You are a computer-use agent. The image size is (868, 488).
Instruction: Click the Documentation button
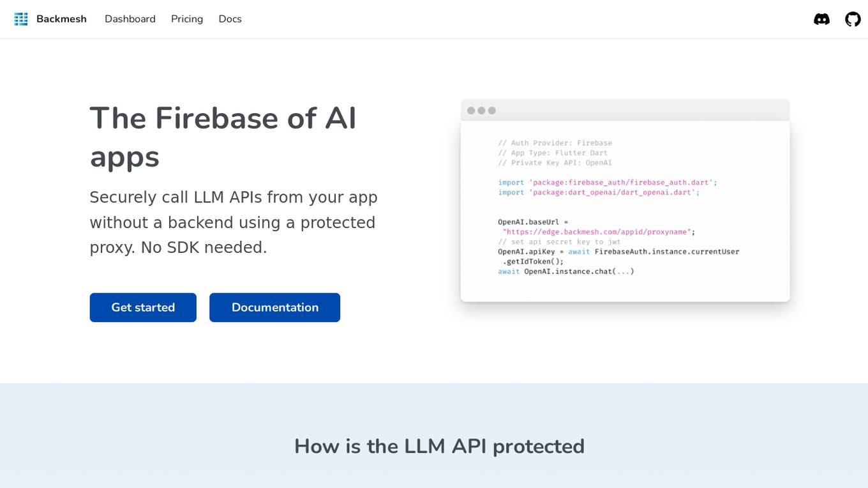275,307
